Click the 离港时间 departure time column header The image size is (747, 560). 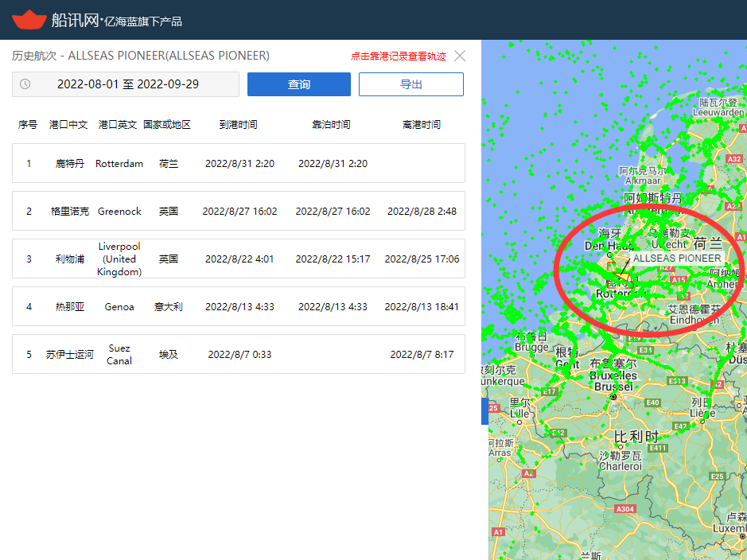pyautogui.click(x=421, y=125)
